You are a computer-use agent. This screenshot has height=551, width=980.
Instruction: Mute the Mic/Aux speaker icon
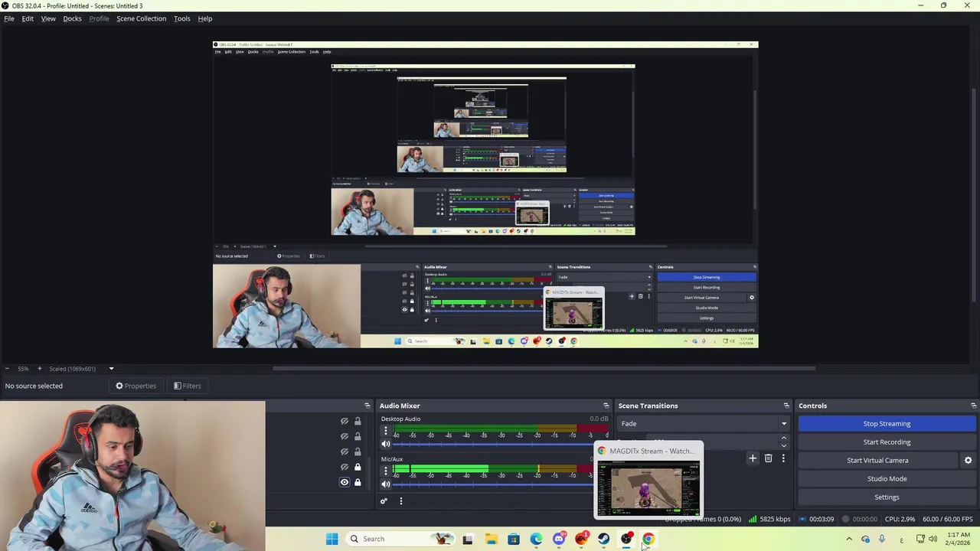386,484
